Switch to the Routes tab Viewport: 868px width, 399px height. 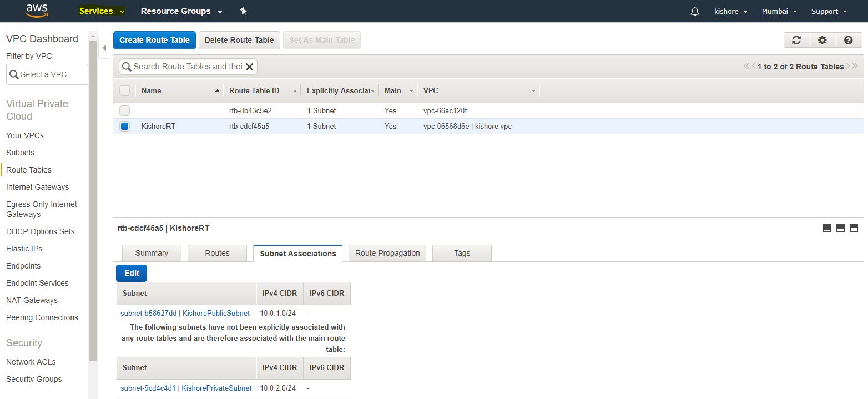[217, 253]
